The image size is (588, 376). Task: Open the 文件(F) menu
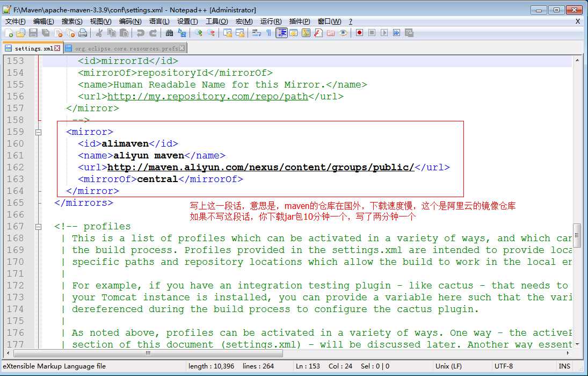tap(16, 21)
